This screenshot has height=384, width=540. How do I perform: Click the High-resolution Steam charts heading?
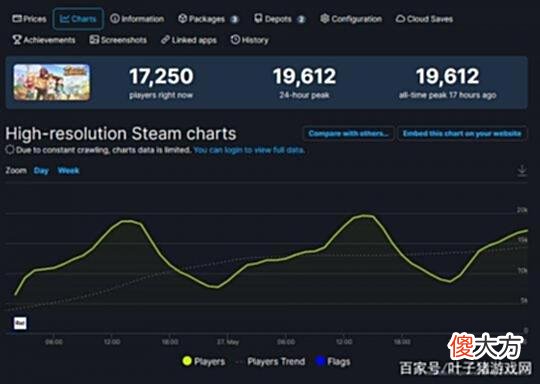point(121,134)
